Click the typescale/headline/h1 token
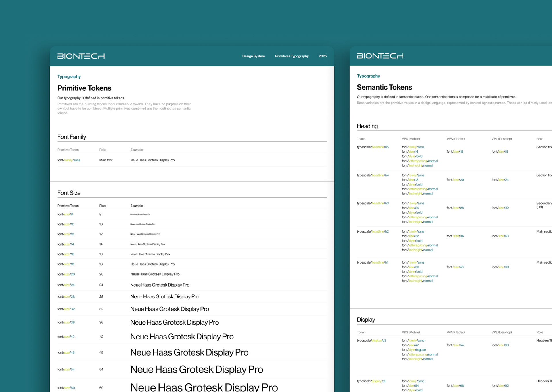 (372, 262)
